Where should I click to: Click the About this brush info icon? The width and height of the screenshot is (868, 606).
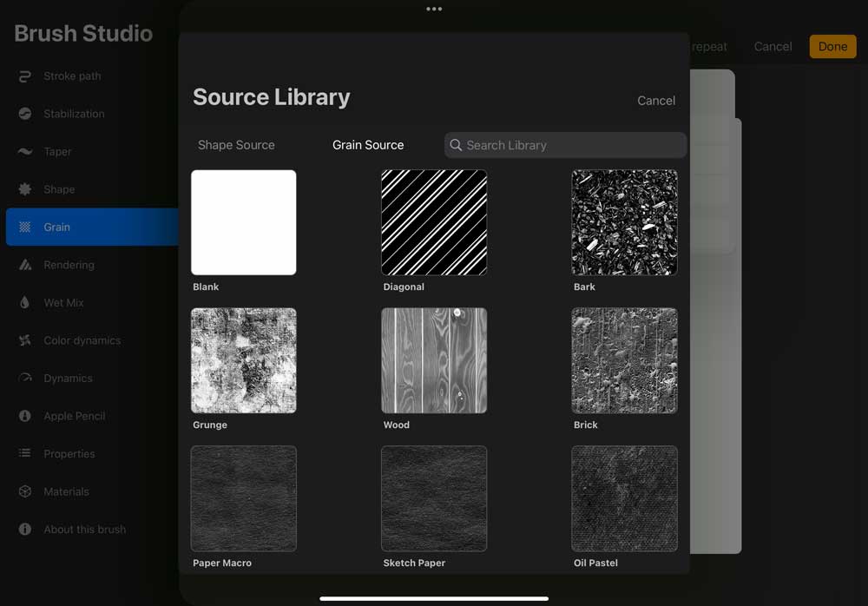pyautogui.click(x=25, y=529)
